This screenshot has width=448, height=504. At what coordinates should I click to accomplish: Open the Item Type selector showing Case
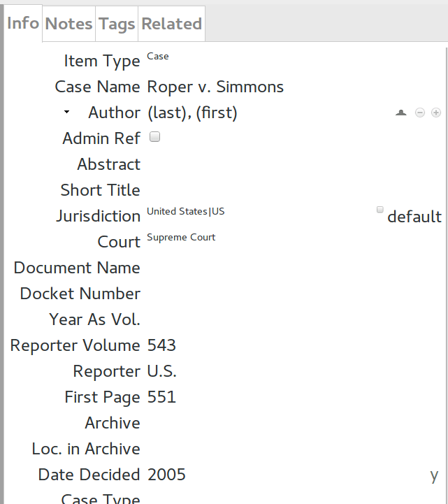(x=158, y=57)
